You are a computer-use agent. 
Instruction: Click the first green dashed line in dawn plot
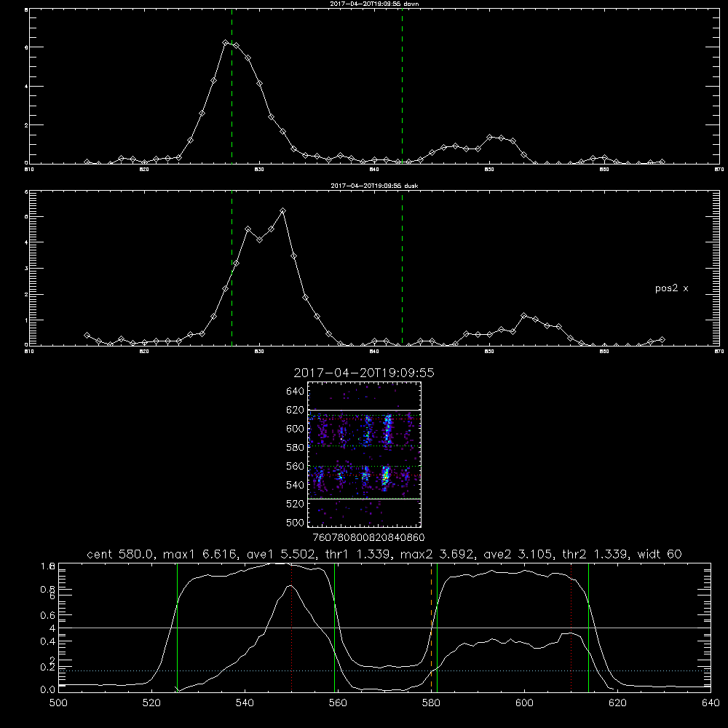(232, 86)
